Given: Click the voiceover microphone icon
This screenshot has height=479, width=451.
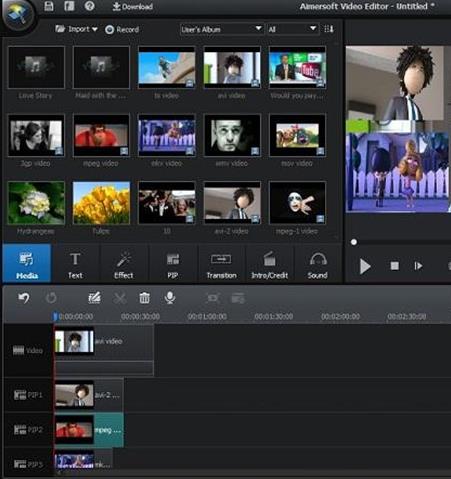Looking at the screenshot, I should click(170, 298).
